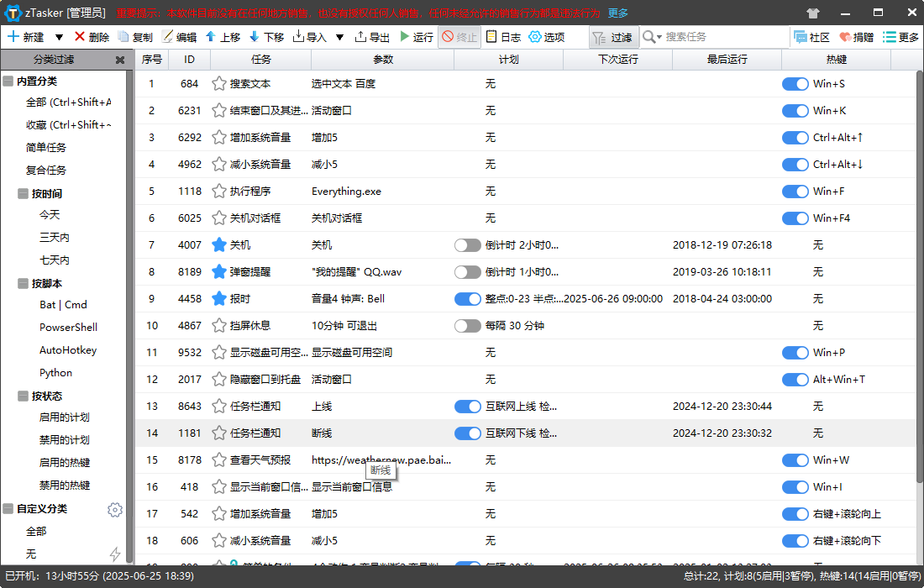The height and width of the screenshot is (588, 924).
Task: Disable the Win+S hotkey for 搜索文本
Action: click(x=795, y=84)
